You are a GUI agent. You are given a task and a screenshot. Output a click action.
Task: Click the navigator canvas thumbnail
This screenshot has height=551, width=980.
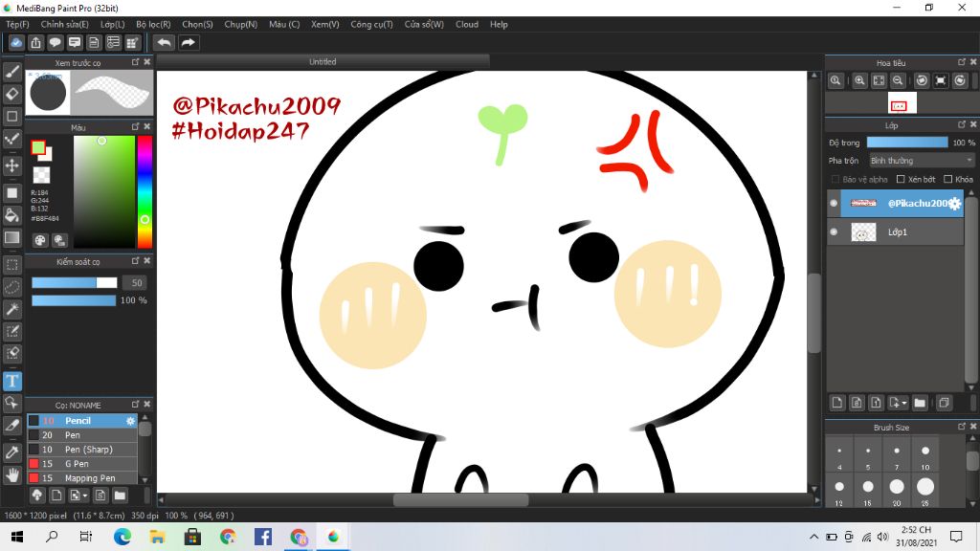pos(902,103)
